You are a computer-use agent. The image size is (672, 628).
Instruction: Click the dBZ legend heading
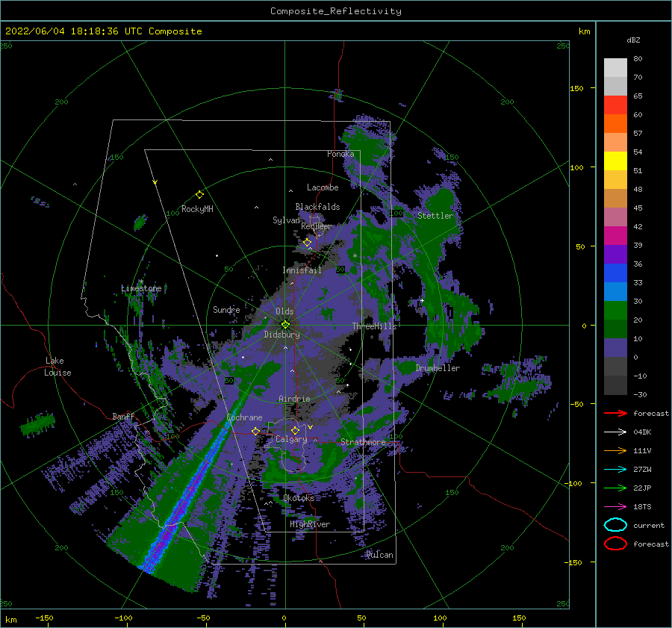(x=633, y=40)
